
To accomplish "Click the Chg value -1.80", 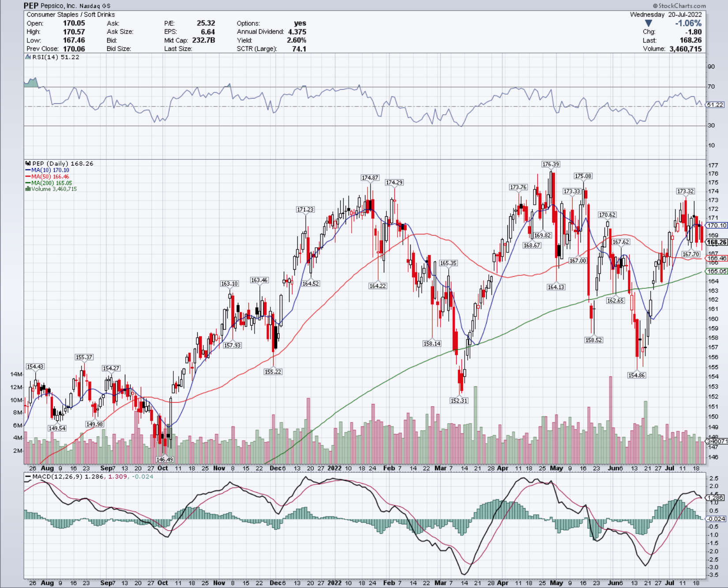I will pyautogui.click(x=693, y=32).
